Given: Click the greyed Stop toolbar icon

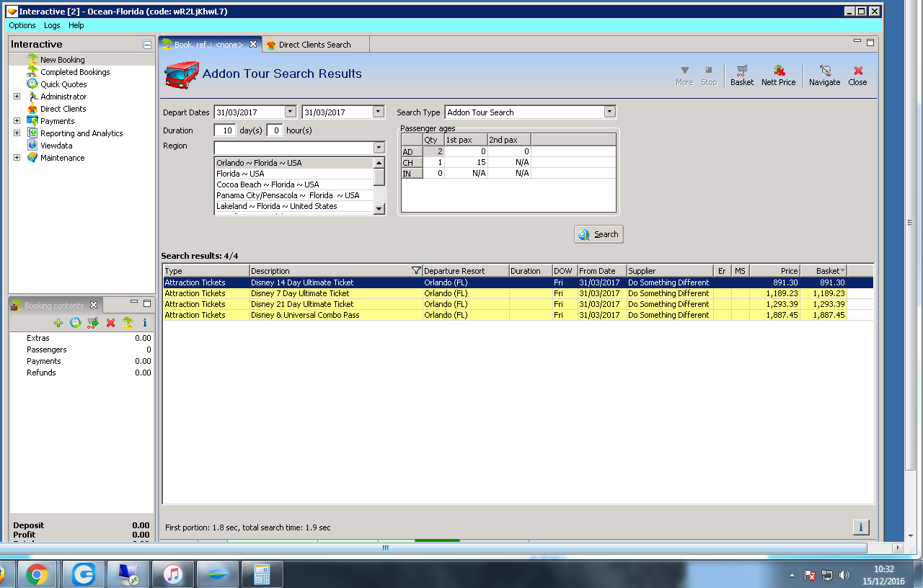Looking at the screenshot, I should pyautogui.click(x=709, y=75).
